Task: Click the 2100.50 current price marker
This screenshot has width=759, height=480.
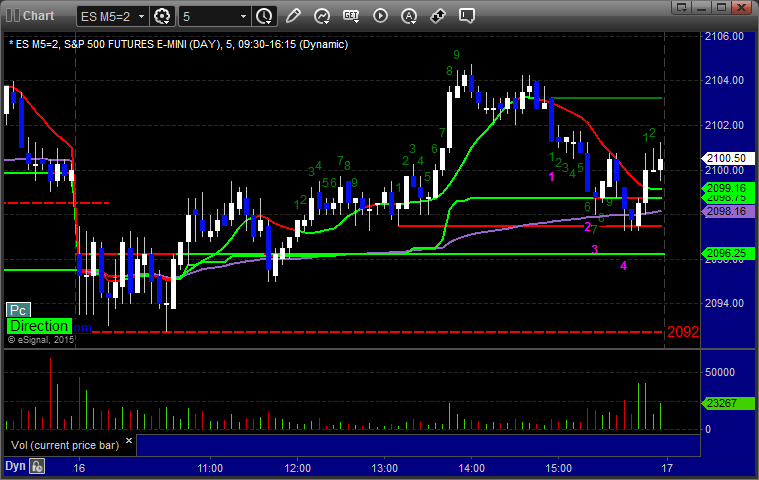Action: click(728, 158)
